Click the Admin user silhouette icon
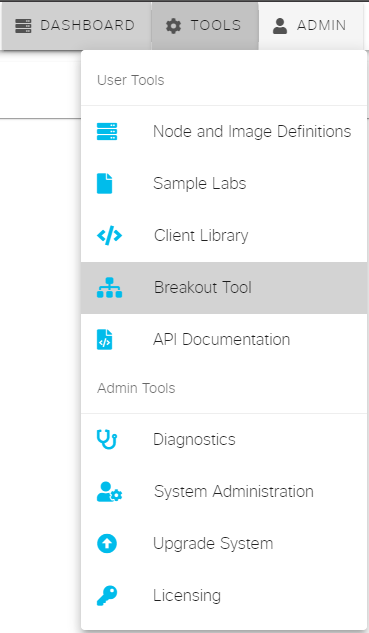The height and width of the screenshot is (633, 369). (280, 26)
